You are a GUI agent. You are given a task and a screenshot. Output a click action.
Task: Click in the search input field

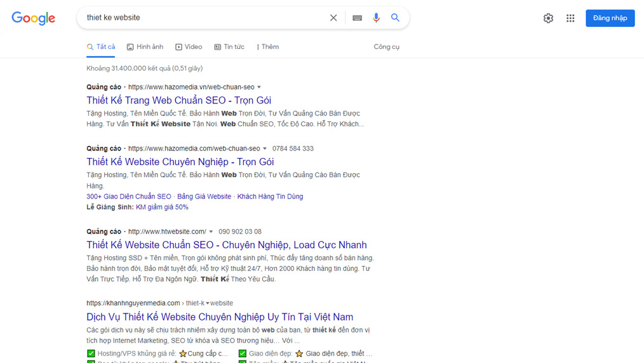(x=203, y=18)
